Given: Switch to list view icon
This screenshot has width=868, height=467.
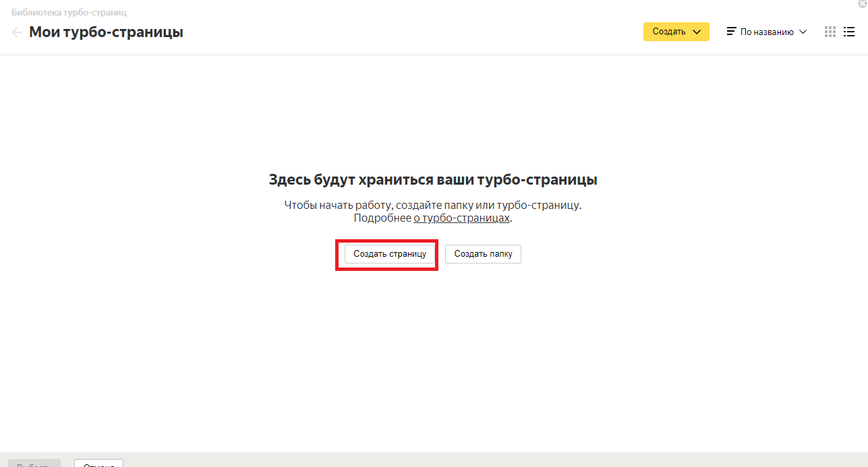Looking at the screenshot, I should [x=849, y=32].
